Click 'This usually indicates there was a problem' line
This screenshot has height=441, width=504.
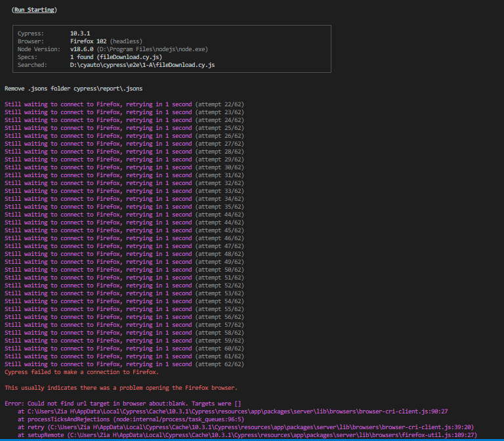121,388
